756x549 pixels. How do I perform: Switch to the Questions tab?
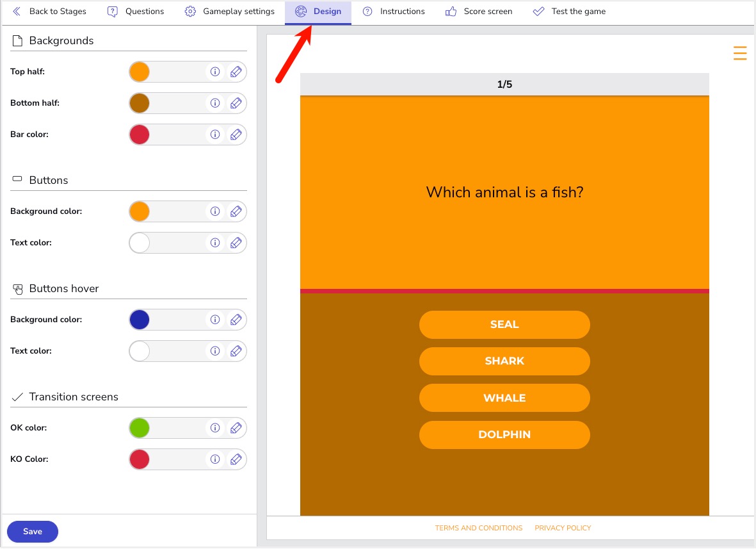point(136,12)
